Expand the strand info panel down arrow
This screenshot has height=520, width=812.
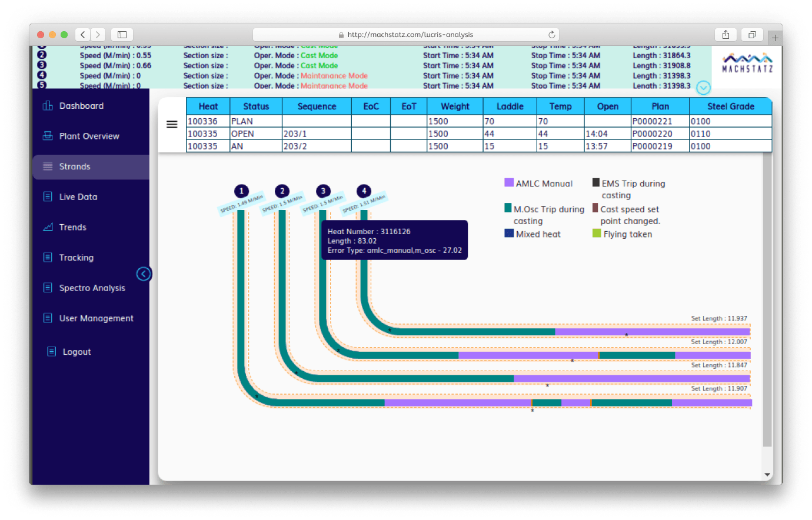point(703,88)
